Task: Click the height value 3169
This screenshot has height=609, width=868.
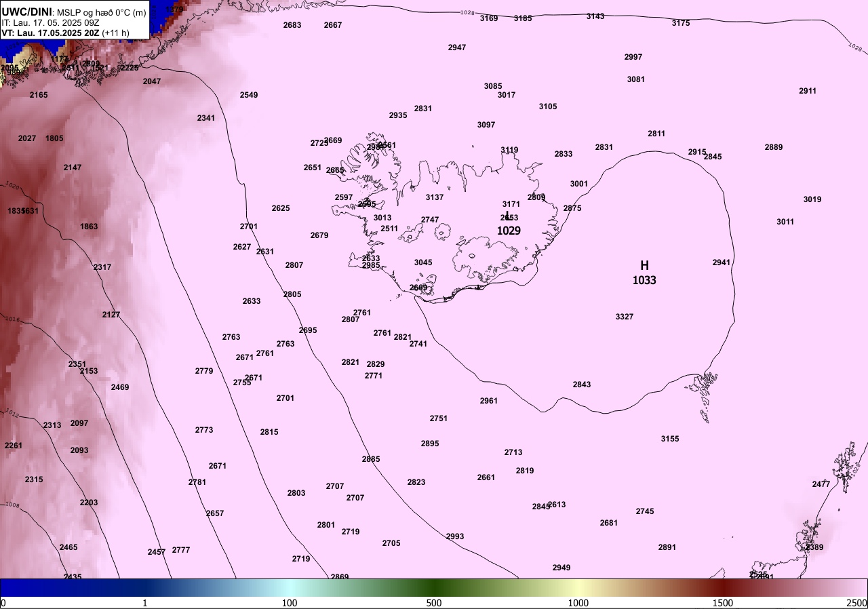Action: pos(489,18)
